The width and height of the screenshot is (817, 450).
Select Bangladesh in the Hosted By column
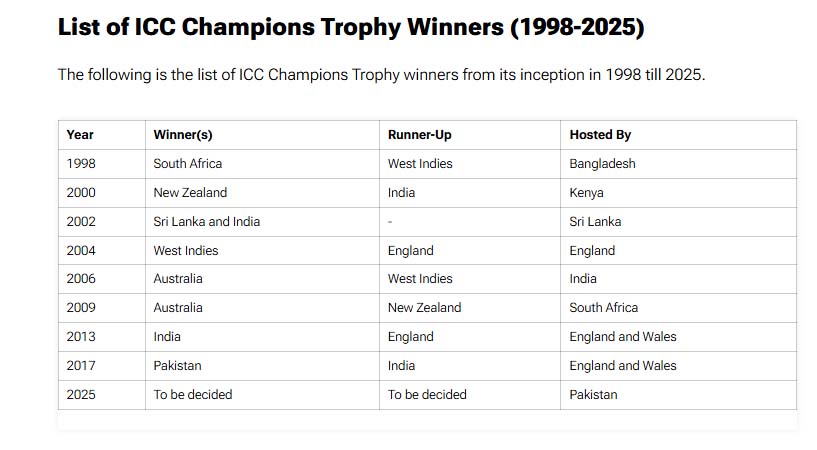(x=602, y=164)
